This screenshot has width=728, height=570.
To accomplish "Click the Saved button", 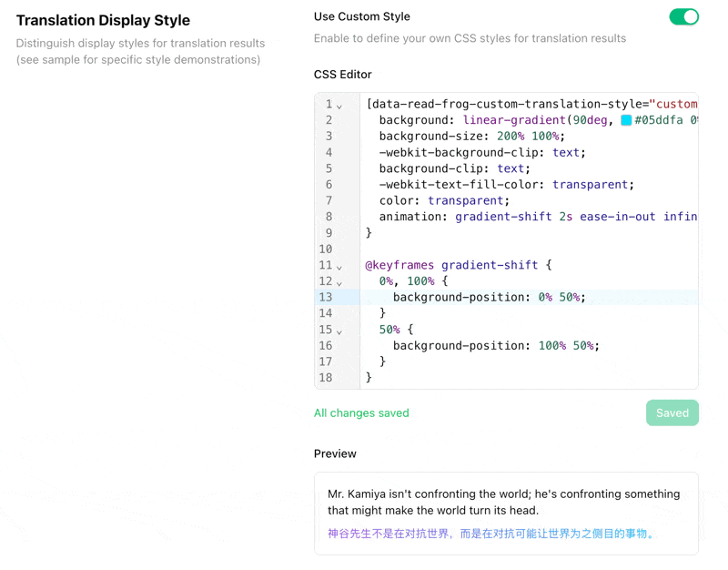I will pyautogui.click(x=672, y=412).
